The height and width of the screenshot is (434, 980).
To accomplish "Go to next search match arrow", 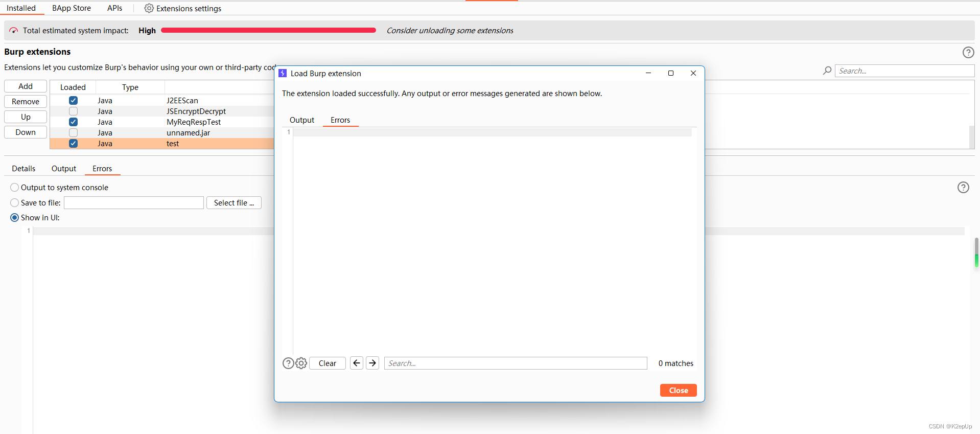I will [372, 363].
